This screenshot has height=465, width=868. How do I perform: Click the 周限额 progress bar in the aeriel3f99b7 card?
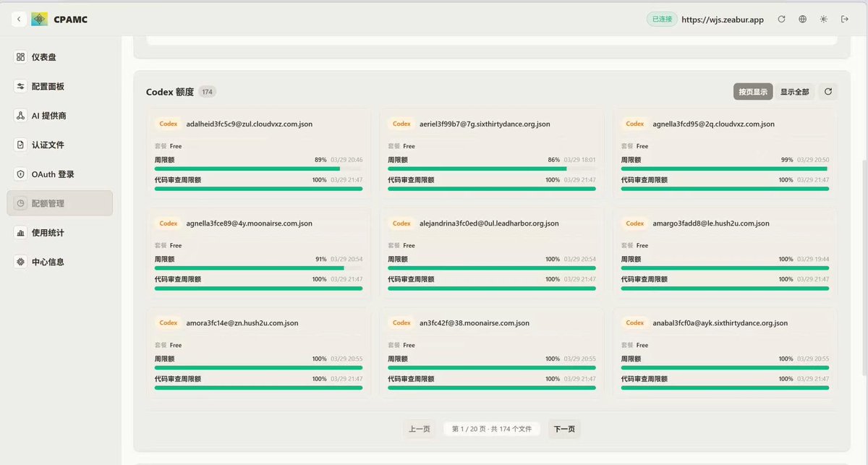(x=492, y=168)
